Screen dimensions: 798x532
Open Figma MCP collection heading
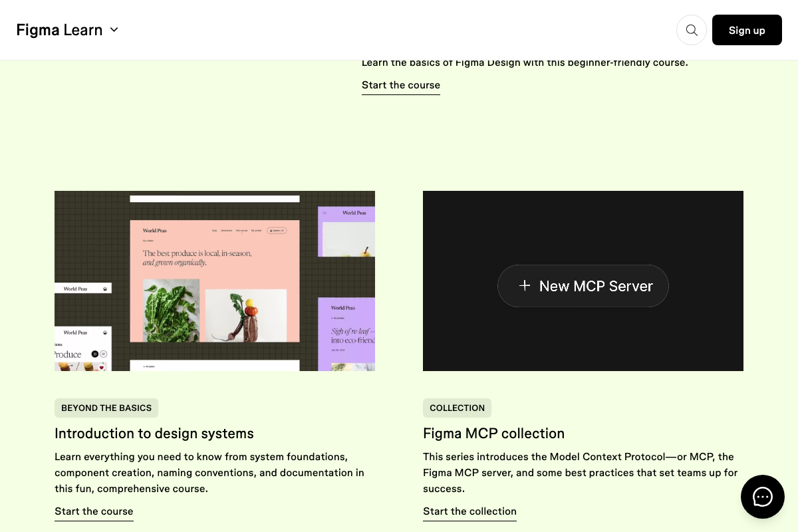click(493, 434)
